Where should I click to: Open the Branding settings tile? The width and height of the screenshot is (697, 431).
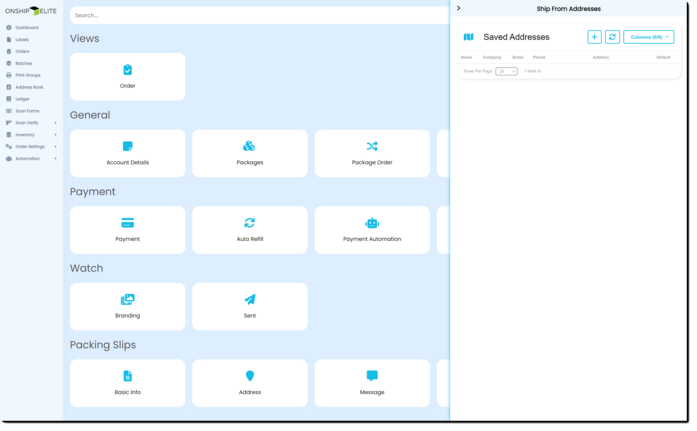[127, 306]
